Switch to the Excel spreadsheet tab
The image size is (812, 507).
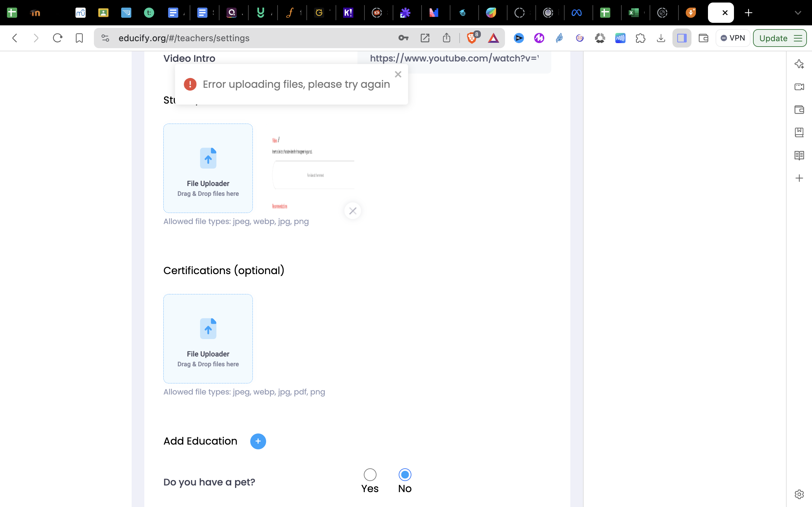click(x=633, y=13)
